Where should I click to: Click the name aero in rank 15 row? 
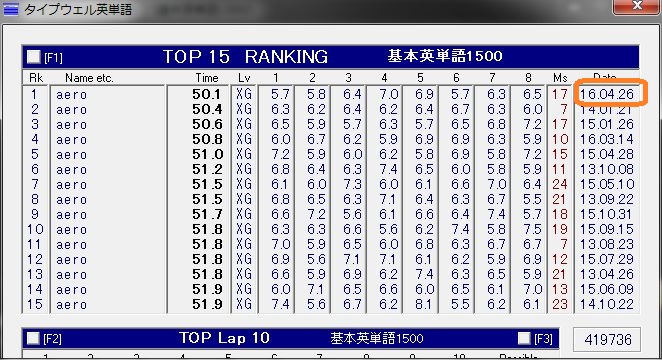pyautogui.click(x=71, y=305)
